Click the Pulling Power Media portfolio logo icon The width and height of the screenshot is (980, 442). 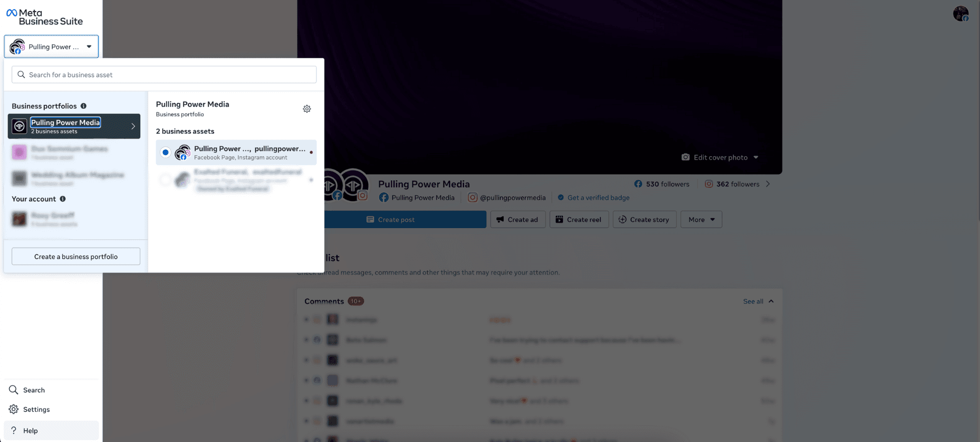coord(19,126)
